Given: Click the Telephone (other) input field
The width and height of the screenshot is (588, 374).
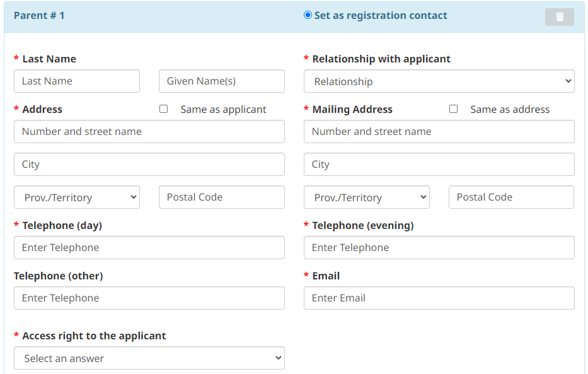Looking at the screenshot, I should (x=149, y=298).
